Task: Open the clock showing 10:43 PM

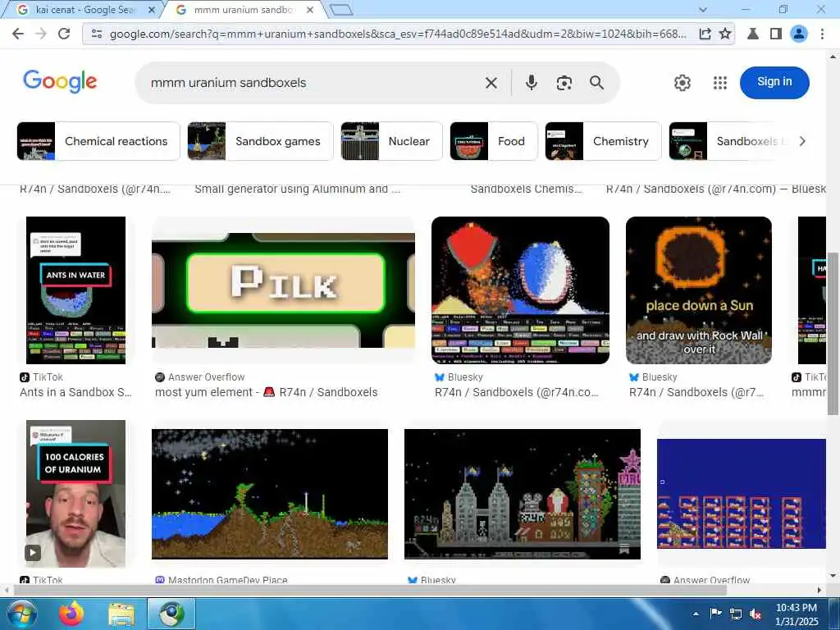Action: coord(797,614)
